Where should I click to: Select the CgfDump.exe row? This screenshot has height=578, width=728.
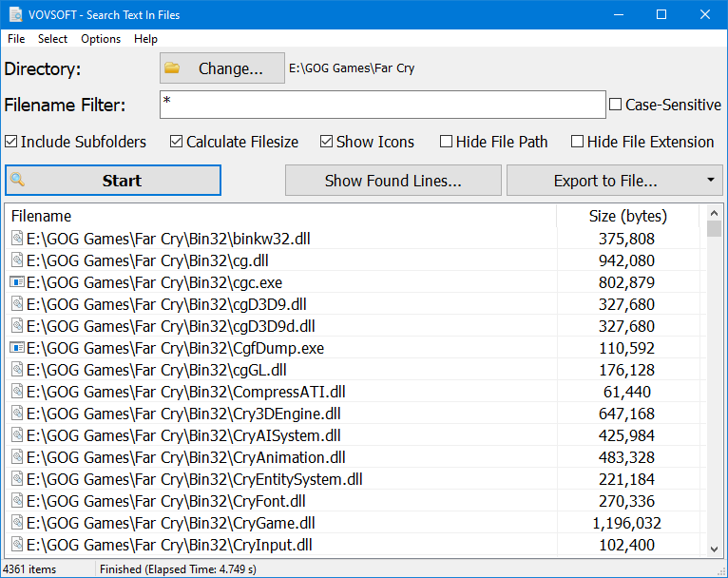(355, 347)
